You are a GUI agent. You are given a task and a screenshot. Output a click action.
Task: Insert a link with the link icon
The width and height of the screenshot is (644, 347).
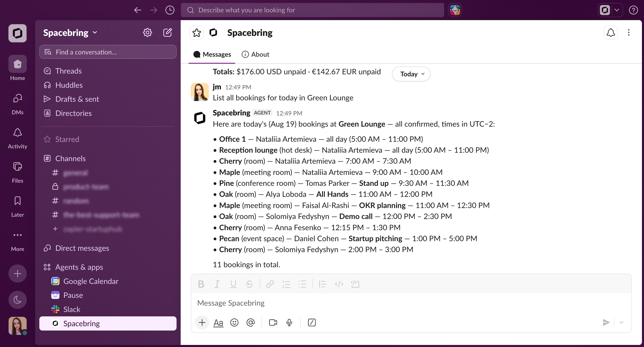(270, 284)
